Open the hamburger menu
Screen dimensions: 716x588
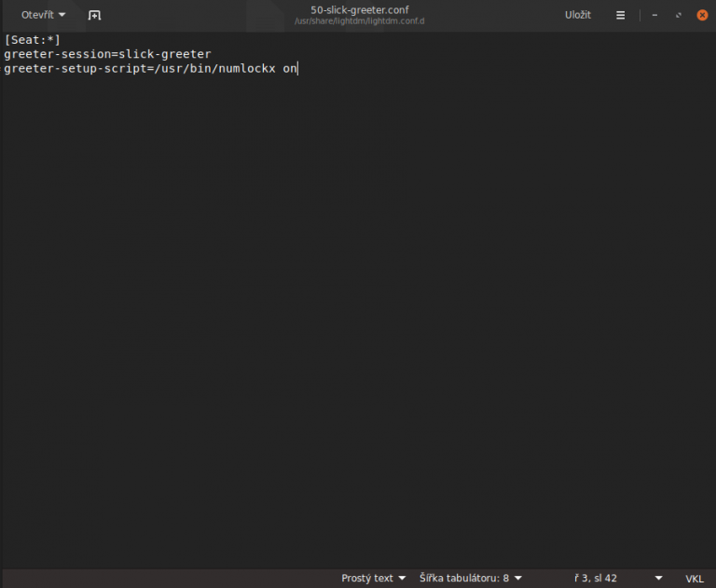pos(621,15)
